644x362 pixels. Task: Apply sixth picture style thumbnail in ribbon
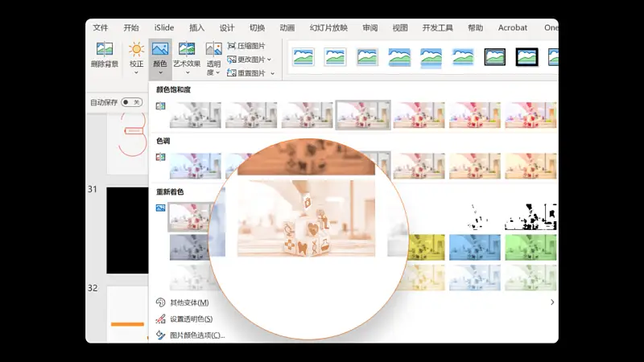tap(463, 57)
